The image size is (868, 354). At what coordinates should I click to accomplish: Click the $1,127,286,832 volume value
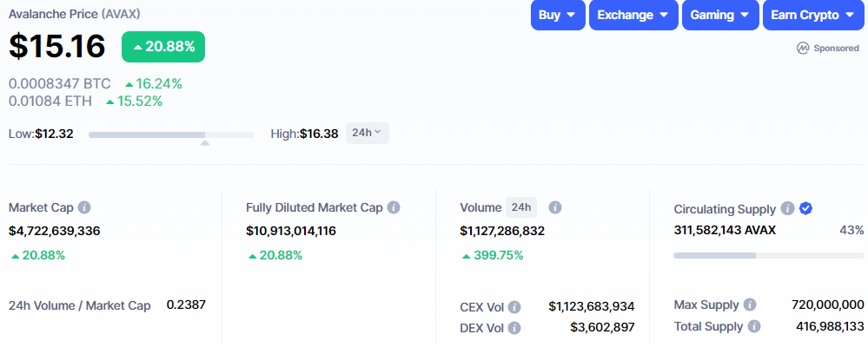(x=502, y=231)
